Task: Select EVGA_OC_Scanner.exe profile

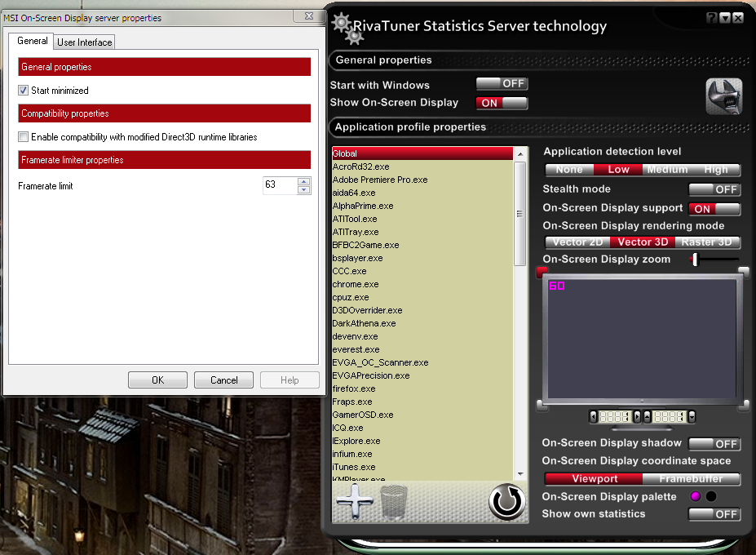Action: 422,362
